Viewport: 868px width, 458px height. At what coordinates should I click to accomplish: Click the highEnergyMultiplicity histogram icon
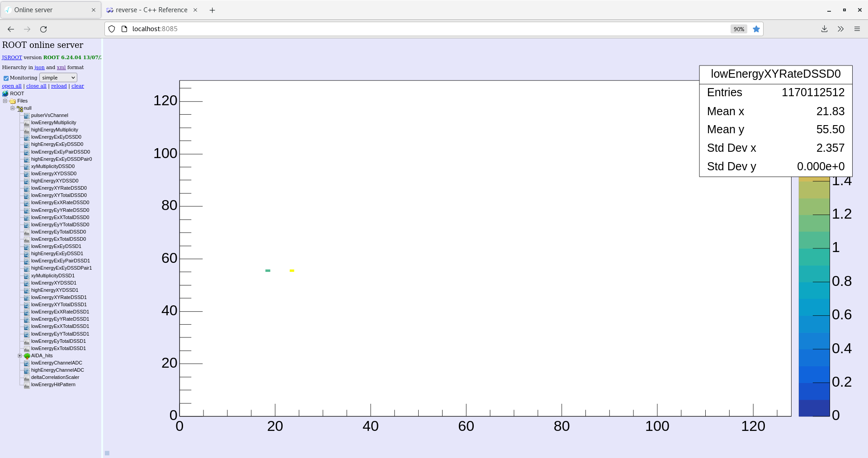27,130
